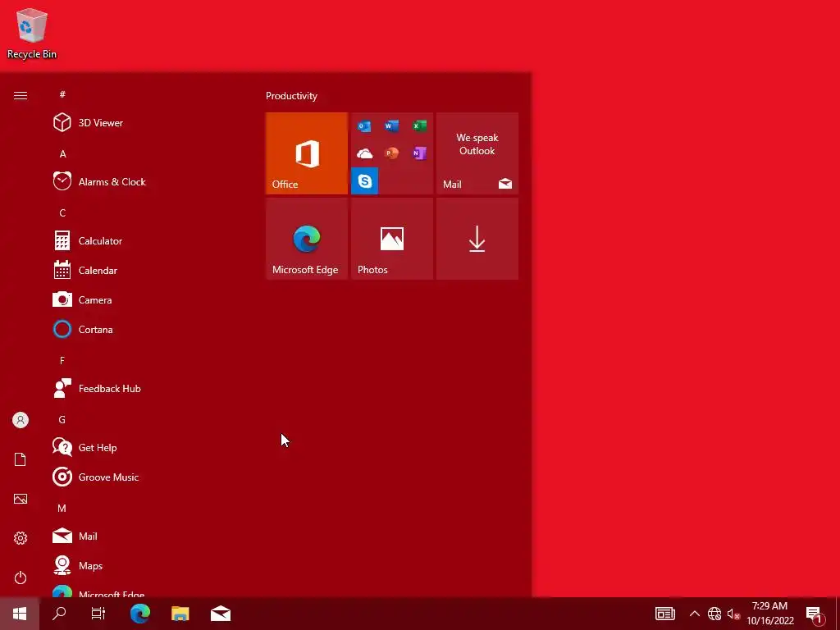Open taskbar Search
840x630 pixels.
(59, 614)
